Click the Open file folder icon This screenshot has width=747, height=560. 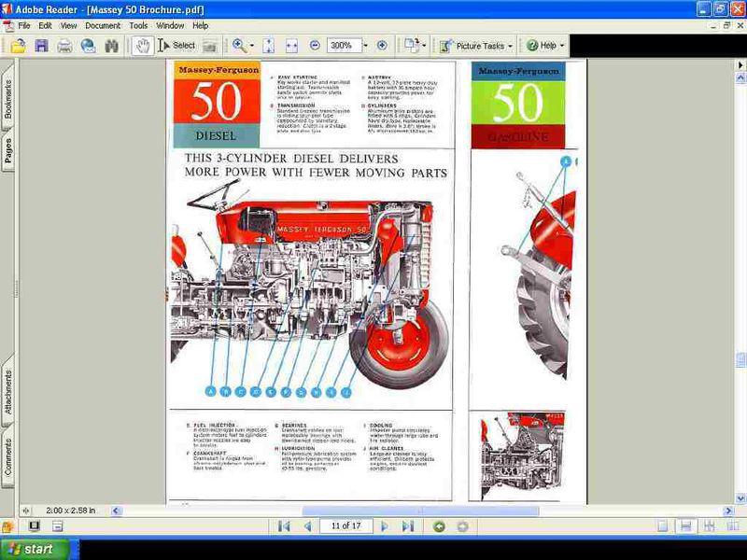[x=18, y=45]
